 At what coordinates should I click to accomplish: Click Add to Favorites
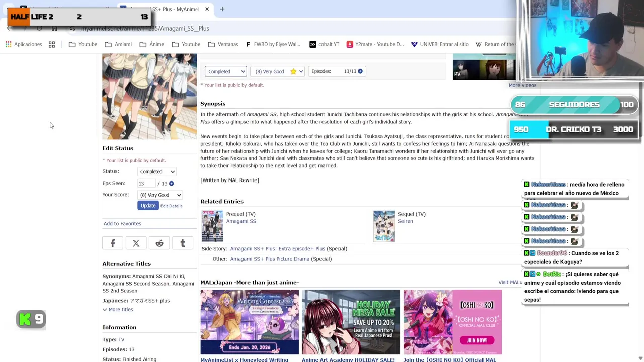[x=122, y=223]
